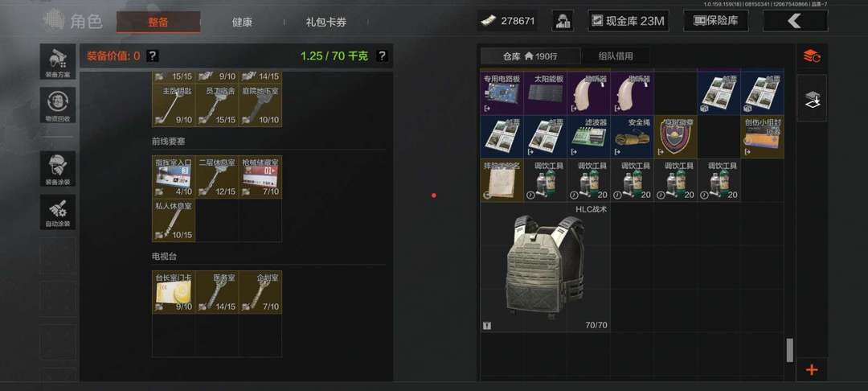
Task: Open the 装备涂装 skin icon
Action: tap(58, 169)
